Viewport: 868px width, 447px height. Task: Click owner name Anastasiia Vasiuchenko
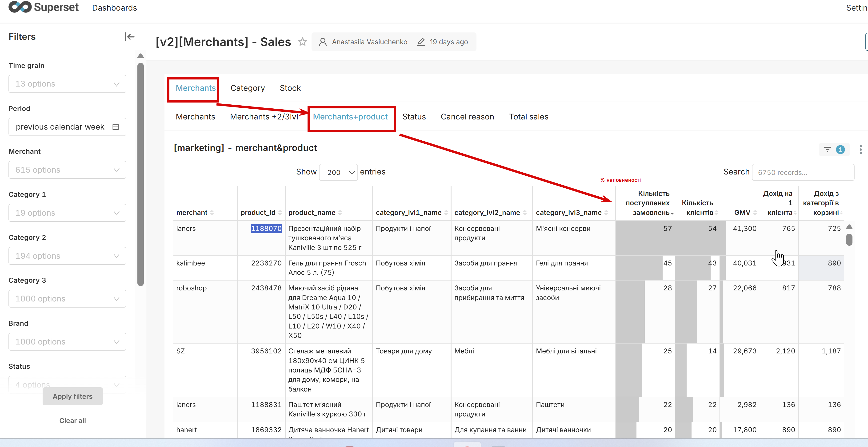(369, 42)
